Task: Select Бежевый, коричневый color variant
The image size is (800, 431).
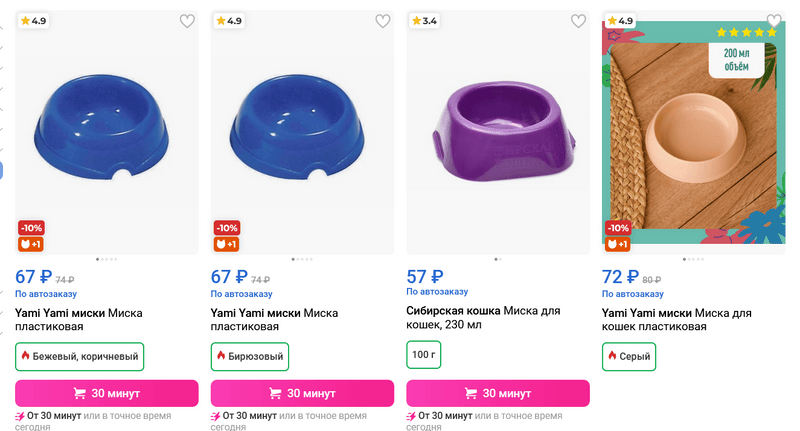Action: tap(80, 357)
